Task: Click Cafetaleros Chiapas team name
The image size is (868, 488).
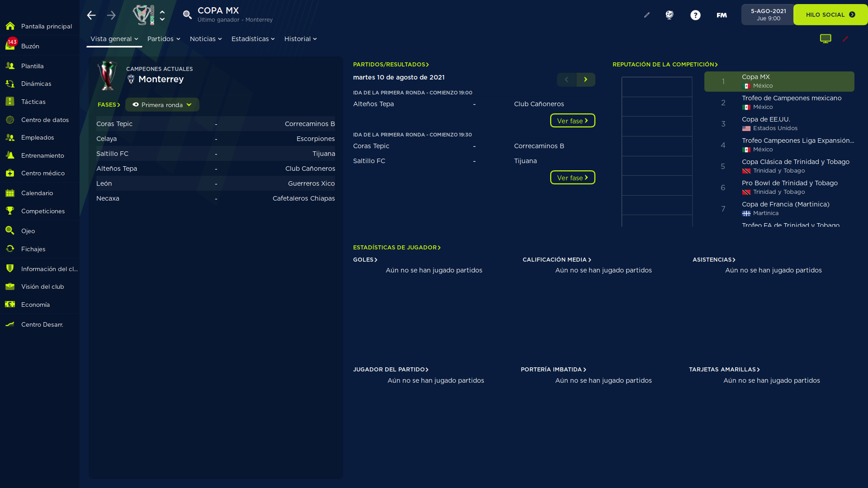Action: pos(304,198)
